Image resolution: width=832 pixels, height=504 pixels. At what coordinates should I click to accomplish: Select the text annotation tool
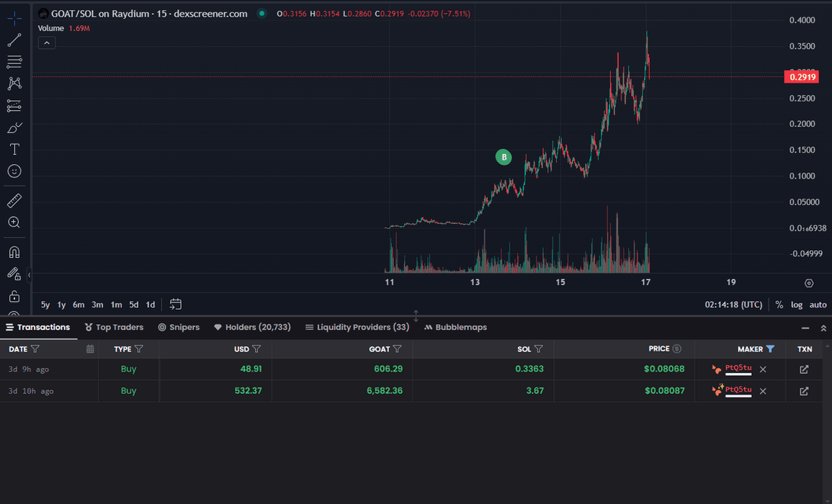14,149
